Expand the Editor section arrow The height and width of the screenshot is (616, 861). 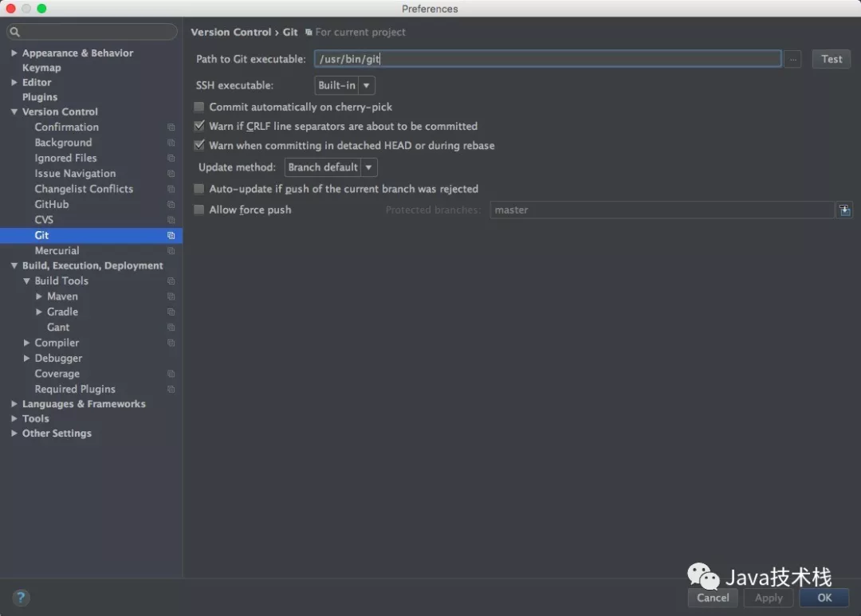pyautogui.click(x=14, y=82)
